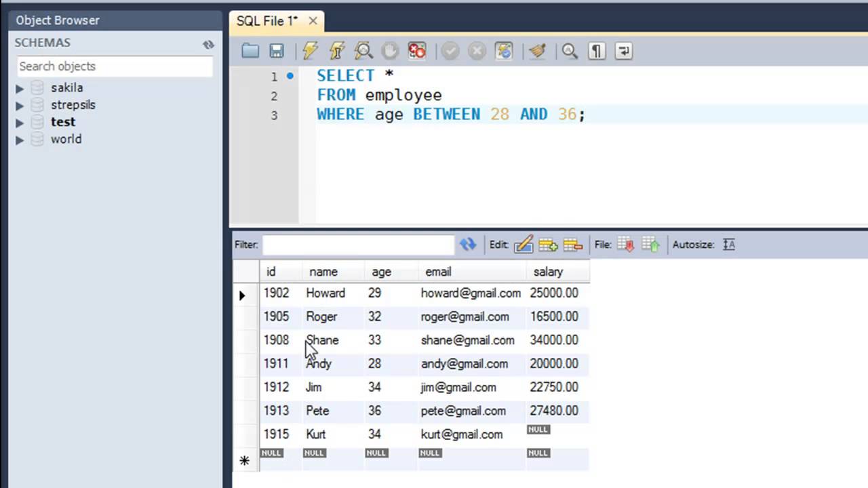The width and height of the screenshot is (868, 488).
Task: Rollback the current transaction
Action: (x=477, y=51)
